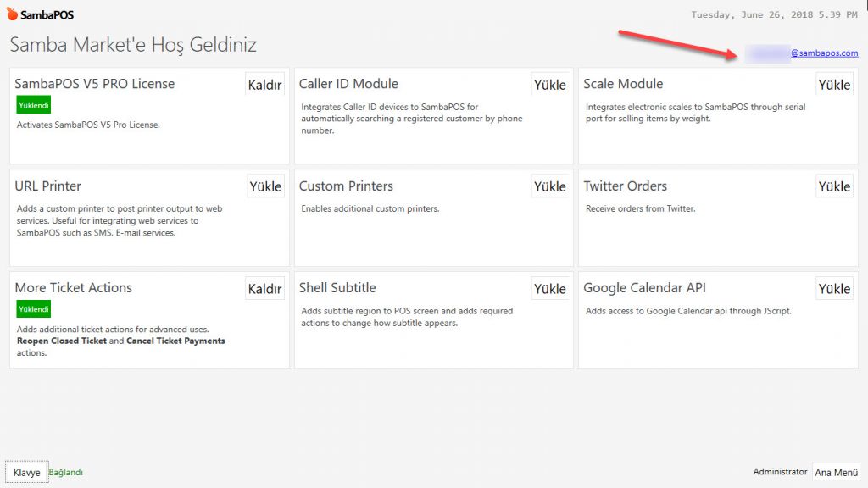The width and height of the screenshot is (868, 488).
Task: Click Yüklendi badge under More Ticket Actions
Action: coord(34,309)
